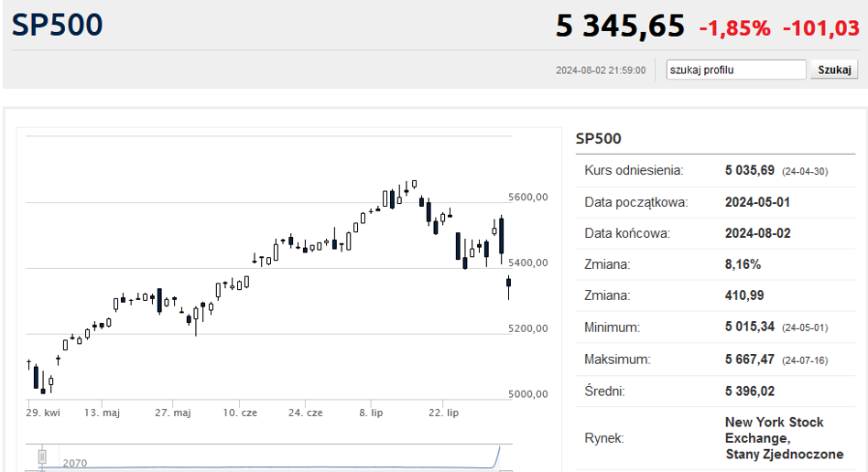
Task: Click the first candlestick near 29. kwi
Action: [28, 364]
